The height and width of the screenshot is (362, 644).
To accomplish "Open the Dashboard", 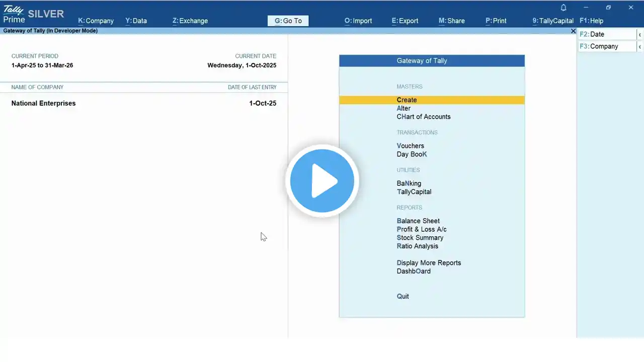I will 414,271.
